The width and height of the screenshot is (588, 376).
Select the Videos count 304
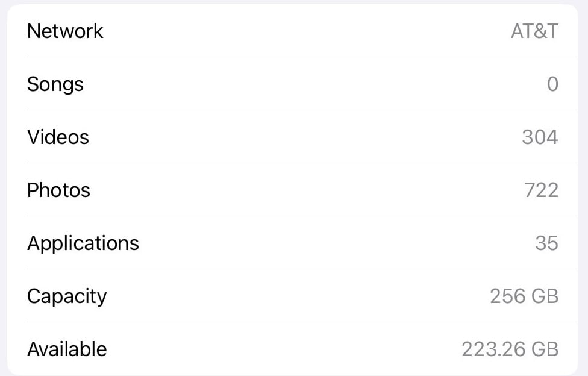pos(540,137)
